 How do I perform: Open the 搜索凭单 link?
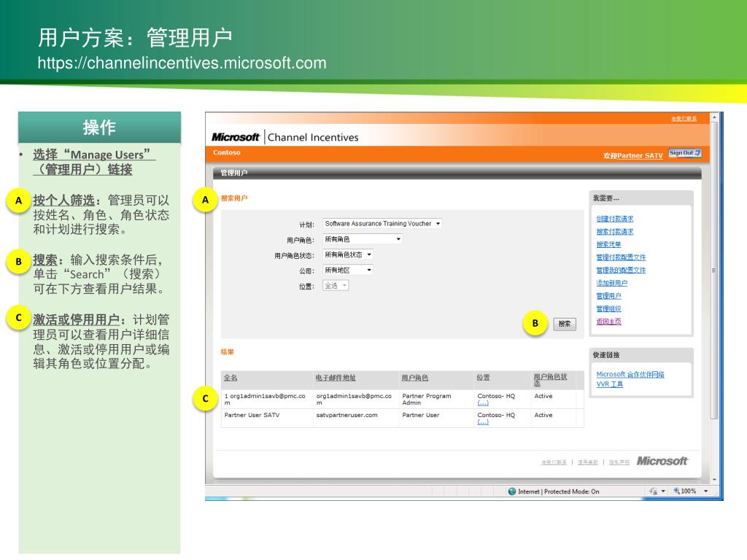[x=608, y=244]
